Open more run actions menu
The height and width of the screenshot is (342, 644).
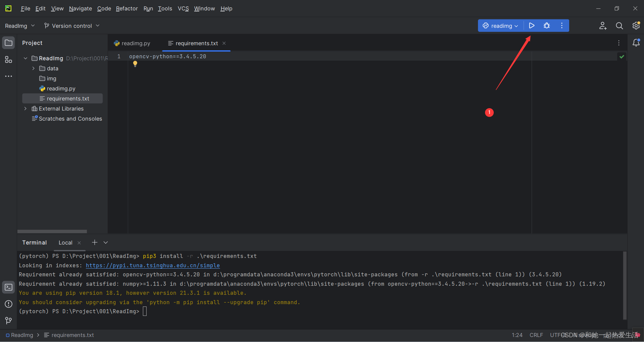pyautogui.click(x=562, y=25)
